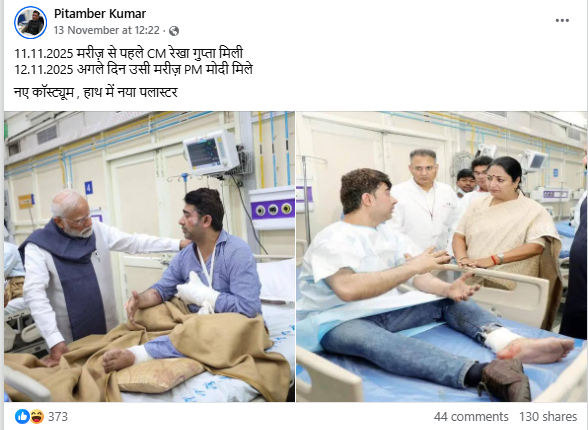Click the public globe privacy icon
Viewport: 588px width, 430px height.
coord(174,31)
